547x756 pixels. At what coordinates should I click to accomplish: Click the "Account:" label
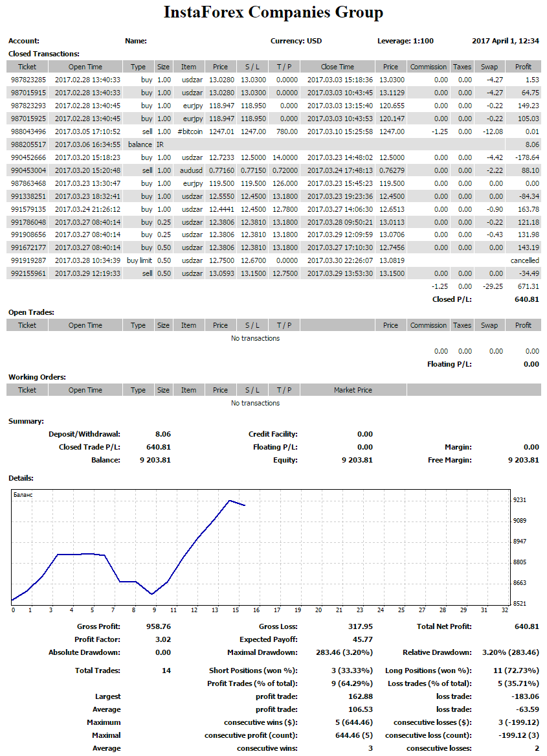(x=24, y=41)
